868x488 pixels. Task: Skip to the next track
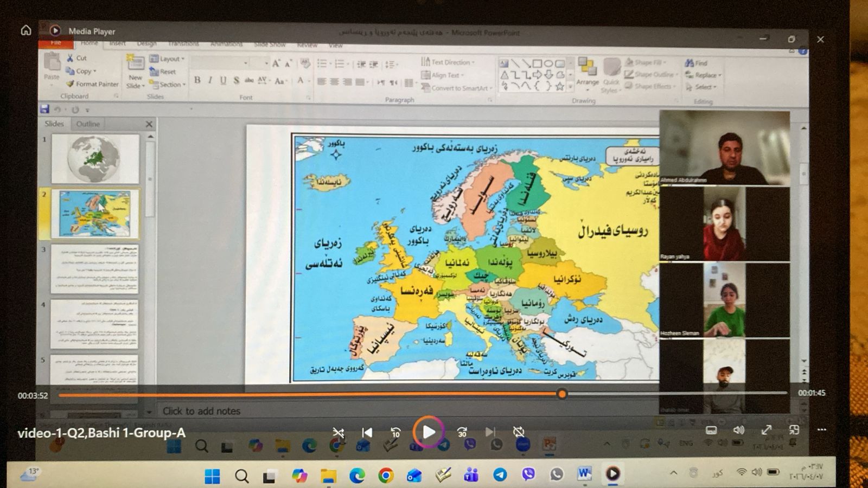(490, 432)
